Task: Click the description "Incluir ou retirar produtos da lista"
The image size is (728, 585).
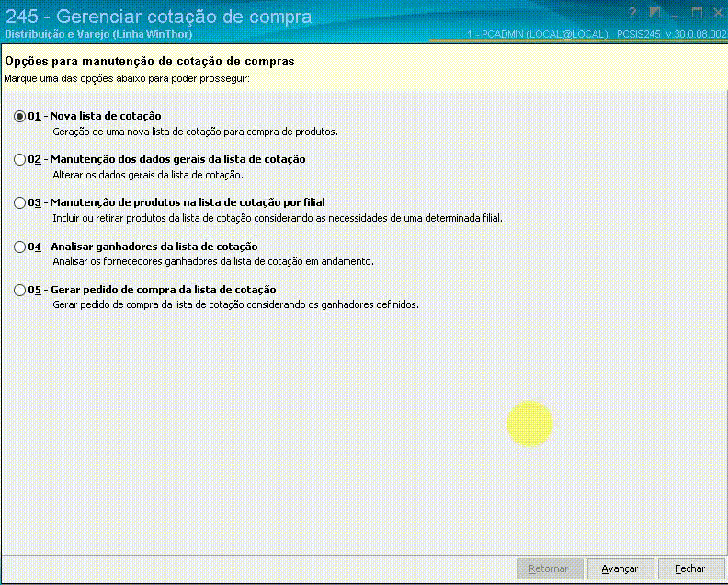Action: coord(278,218)
